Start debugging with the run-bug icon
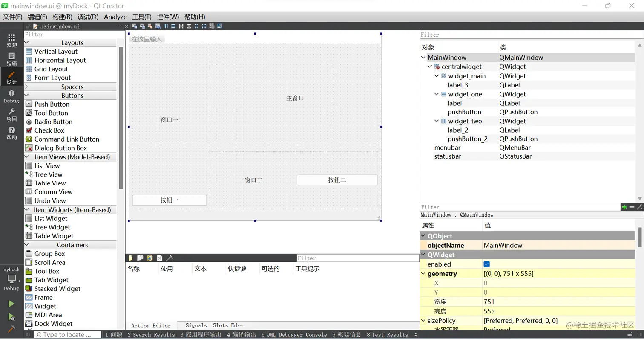 (11, 316)
